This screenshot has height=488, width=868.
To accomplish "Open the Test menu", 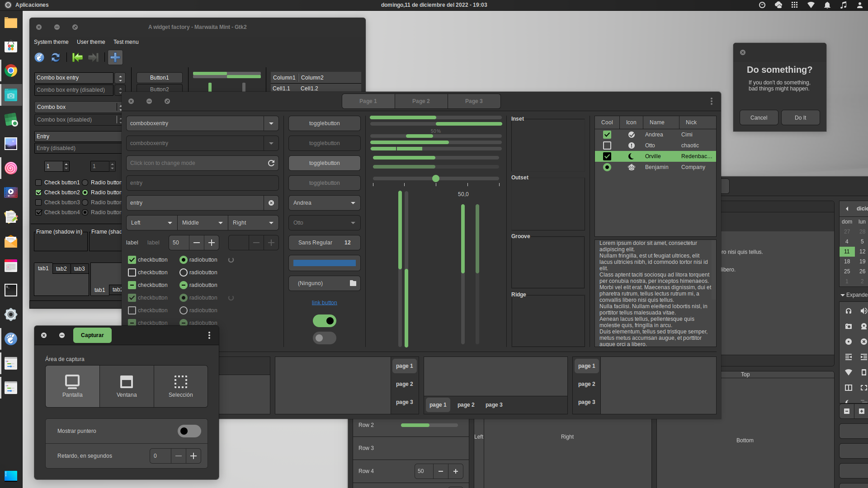I will coord(126,42).
